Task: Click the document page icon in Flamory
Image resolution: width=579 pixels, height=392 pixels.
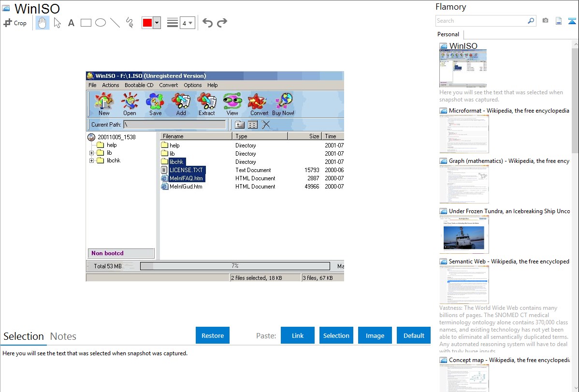Action: [x=559, y=21]
